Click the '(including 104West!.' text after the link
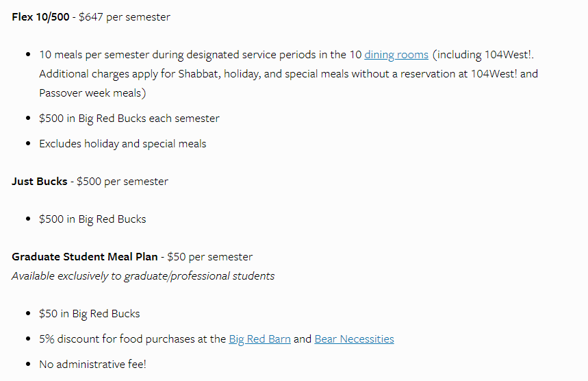 [483, 55]
